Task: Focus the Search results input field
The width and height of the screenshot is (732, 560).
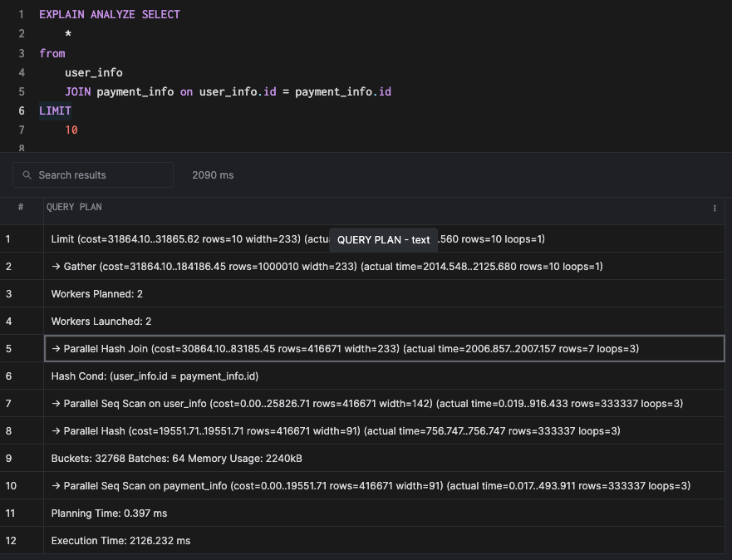Action: (100, 175)
